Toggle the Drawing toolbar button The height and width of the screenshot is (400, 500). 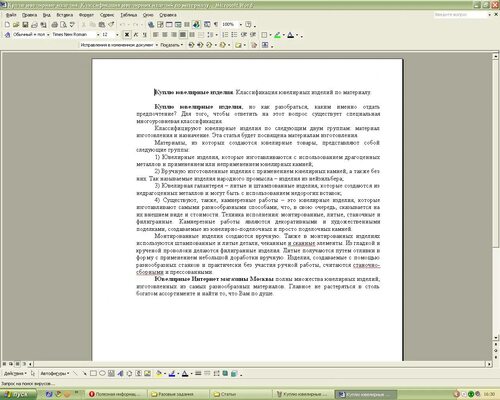pos(196,25)
